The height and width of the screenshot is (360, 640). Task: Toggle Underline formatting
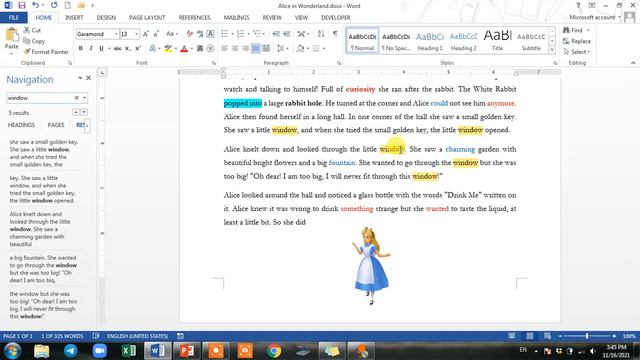pyautogui.click(x=101, y=49)
